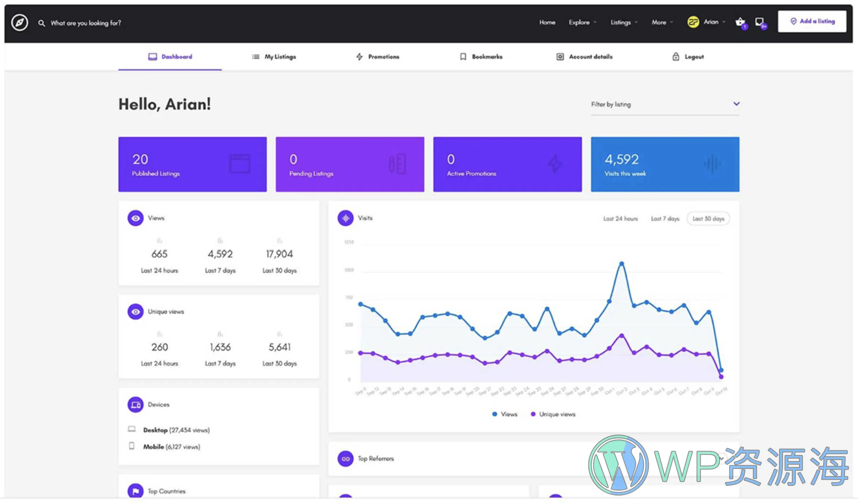Click the 17,904 views value
This screenshot has width=858, height=504.
coord(279,254)
